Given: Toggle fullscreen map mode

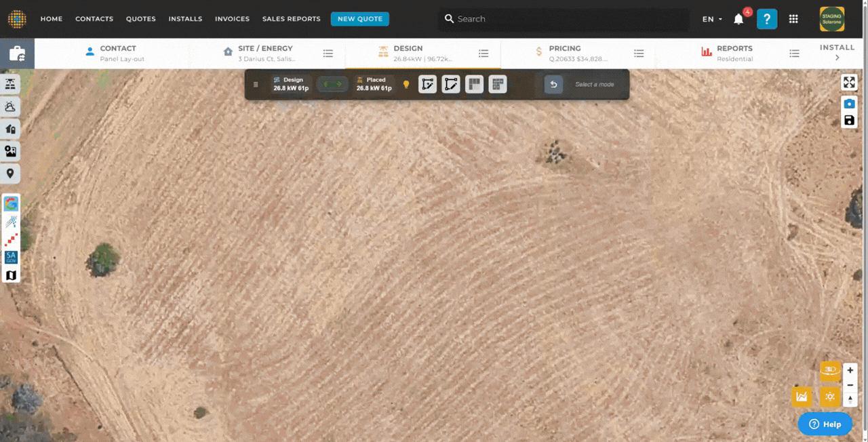Looking at the screenshot, I should [849, 83].
